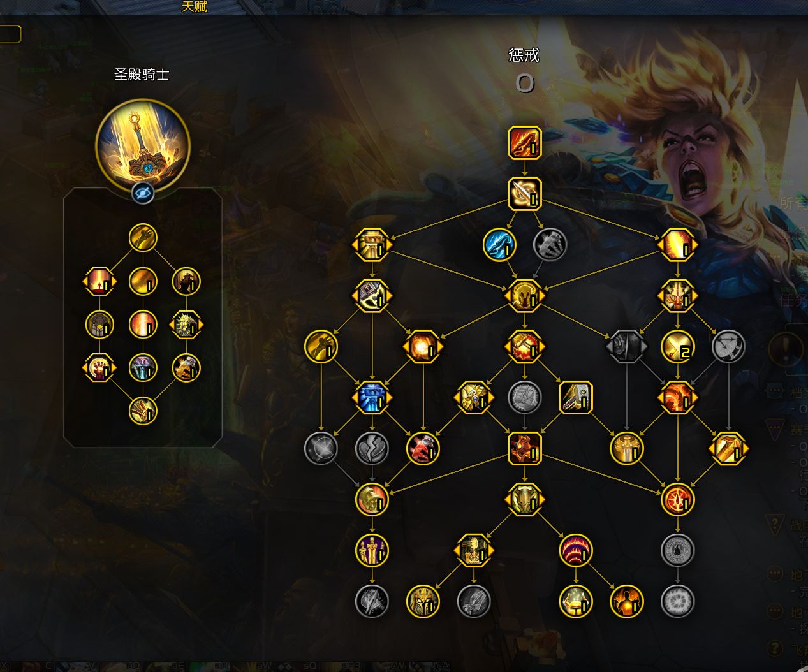Open the 天赋 tab at top
This screenshot has width=808, height=672.
pyautogui.click(x=195, y=7)
